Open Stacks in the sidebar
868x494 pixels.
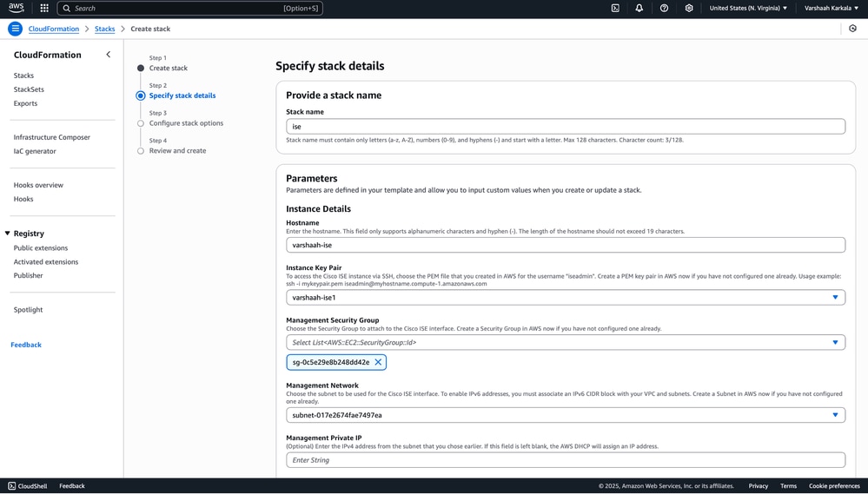click(23, 76)
